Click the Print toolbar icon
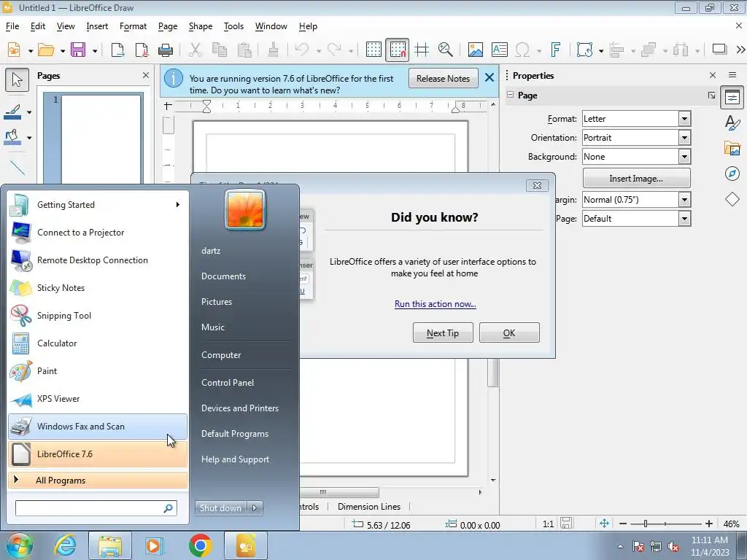 pos(166,50)
